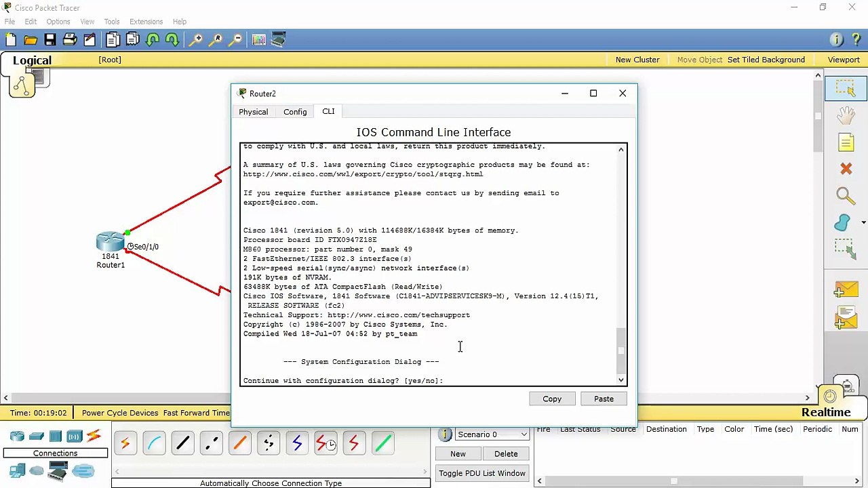Select the Place Note tool
868x488 pixels.
tap(846, 142)
